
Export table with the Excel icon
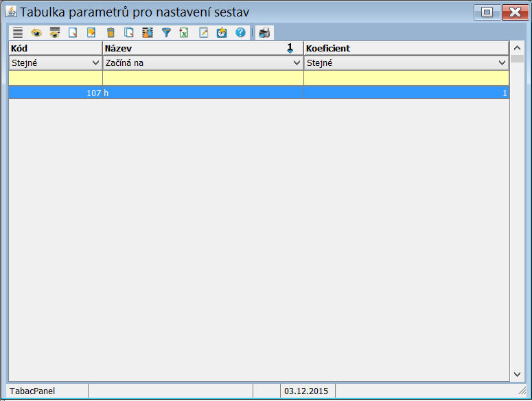184,32
